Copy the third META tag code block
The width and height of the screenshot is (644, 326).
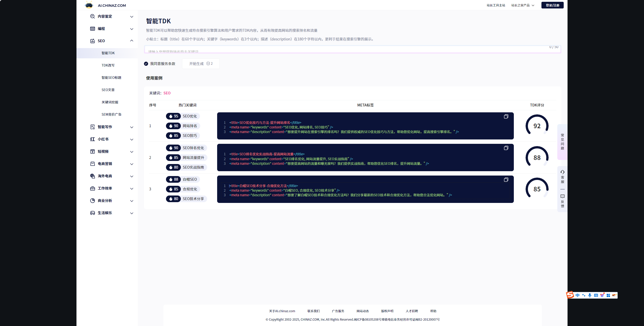pyautogui.click(x=506, y=180)
